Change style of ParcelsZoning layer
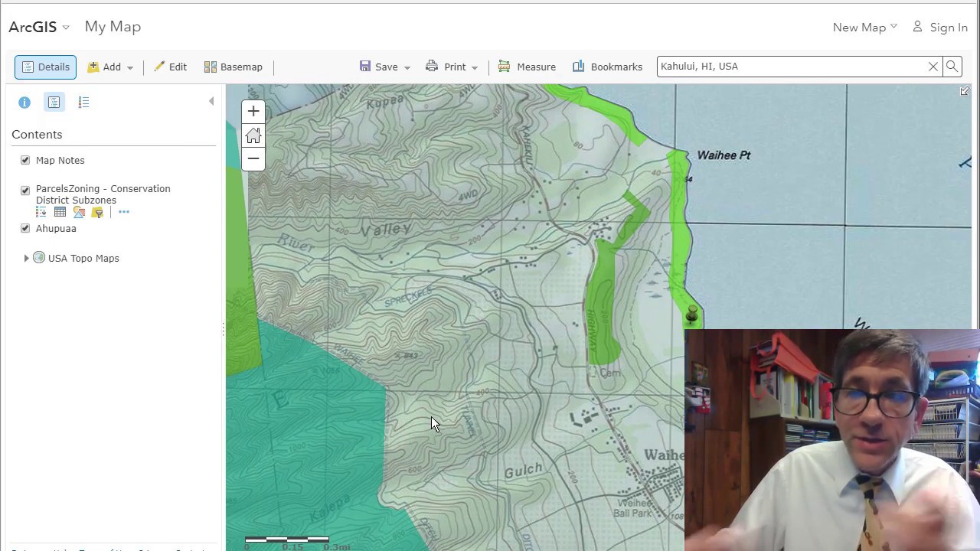980x551 pixels. [x=79, y=212]
